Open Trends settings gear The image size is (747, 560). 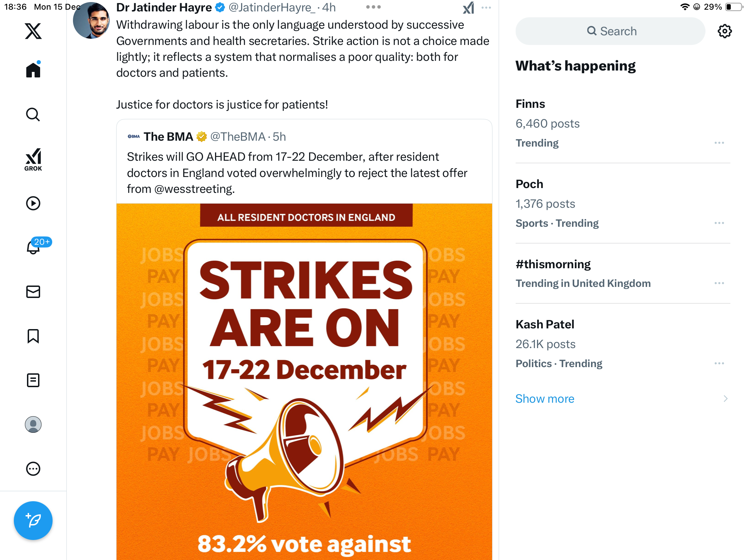725,31
